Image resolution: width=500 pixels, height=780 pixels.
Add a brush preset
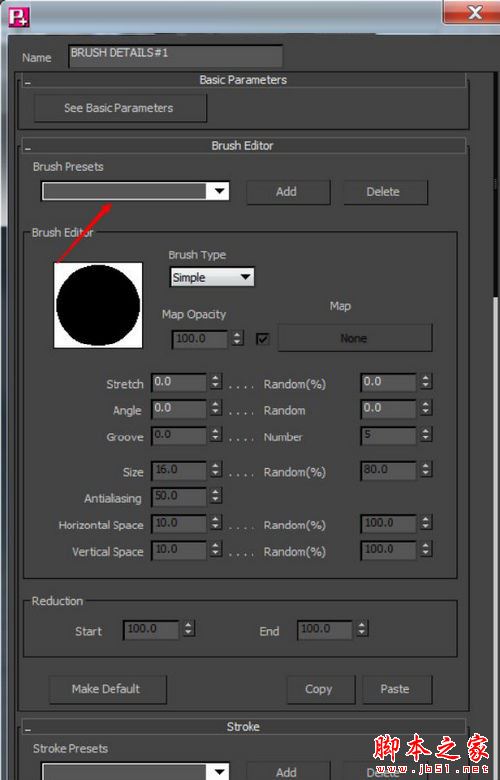288,192
